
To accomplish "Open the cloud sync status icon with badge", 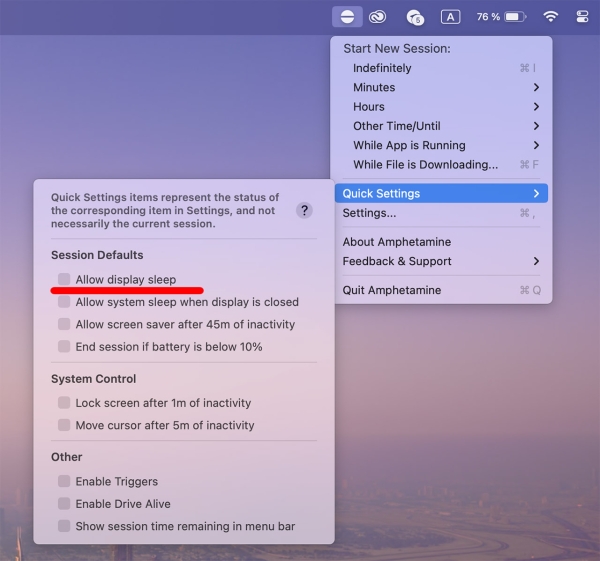I will [415, 17].
